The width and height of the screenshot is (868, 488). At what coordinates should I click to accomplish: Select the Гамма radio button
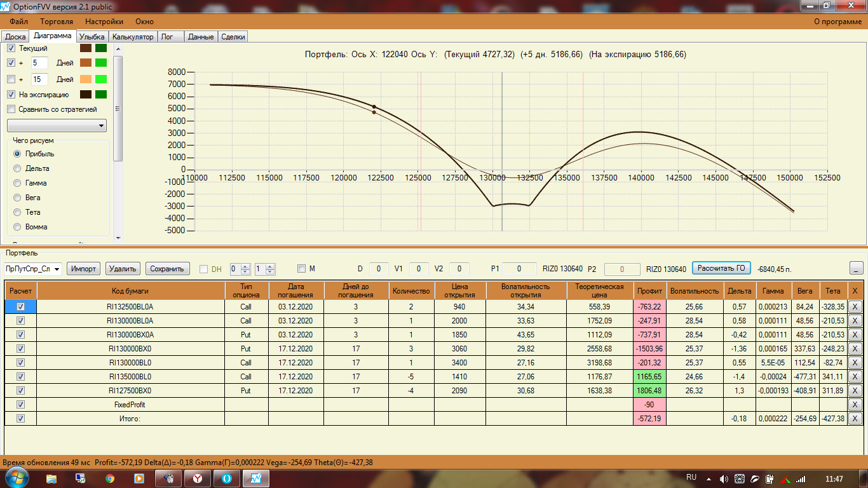coord(17,183)
